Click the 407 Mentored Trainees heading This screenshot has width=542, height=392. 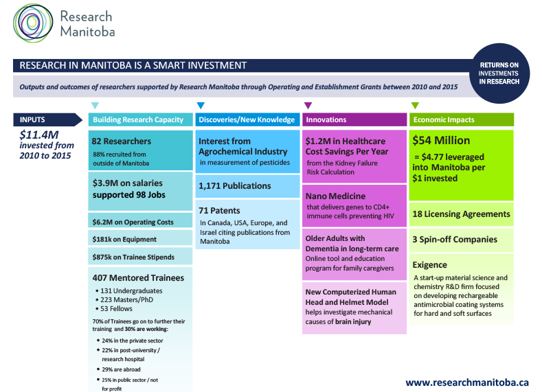pos(138,277)
